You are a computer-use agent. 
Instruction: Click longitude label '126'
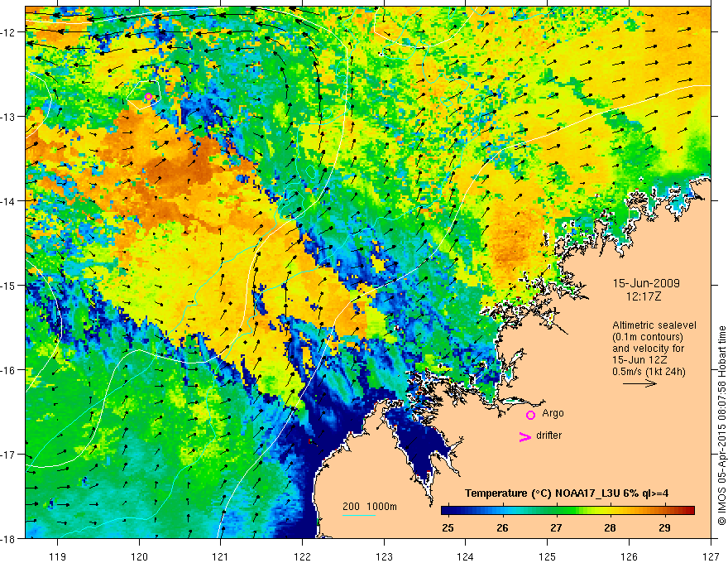pos(629,556)
